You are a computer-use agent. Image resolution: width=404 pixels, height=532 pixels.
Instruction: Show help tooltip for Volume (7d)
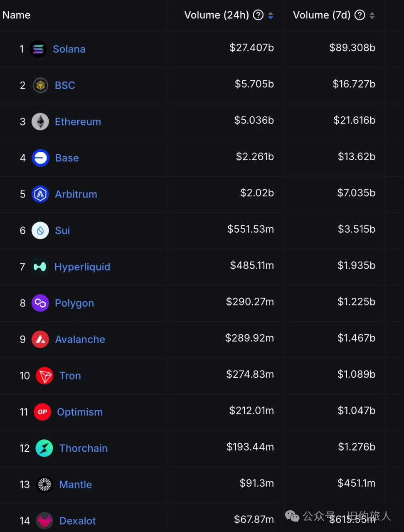point(360,15)
